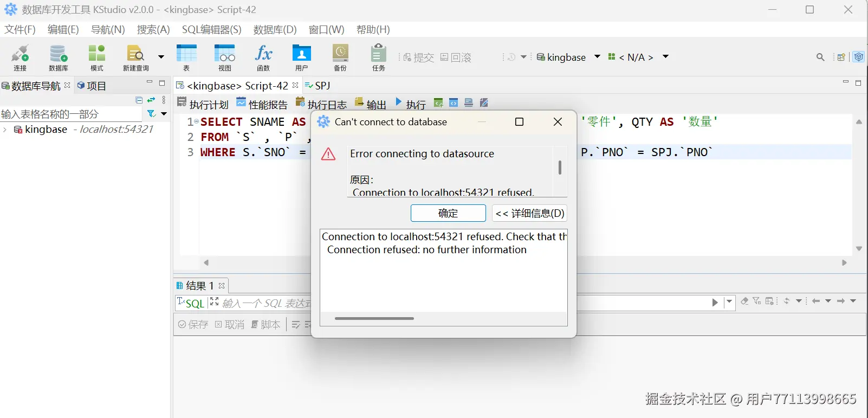Click the green execute-in-new-tab icon

(439, 103)
